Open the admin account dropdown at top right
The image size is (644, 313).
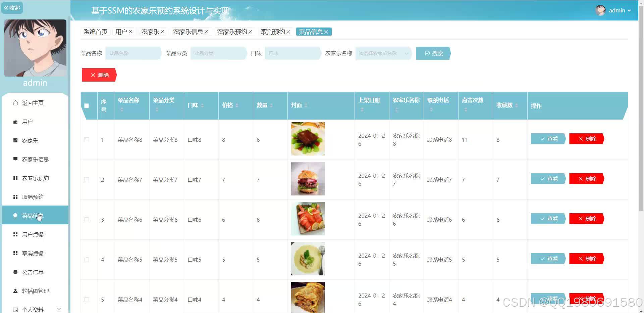coord(620,10)
